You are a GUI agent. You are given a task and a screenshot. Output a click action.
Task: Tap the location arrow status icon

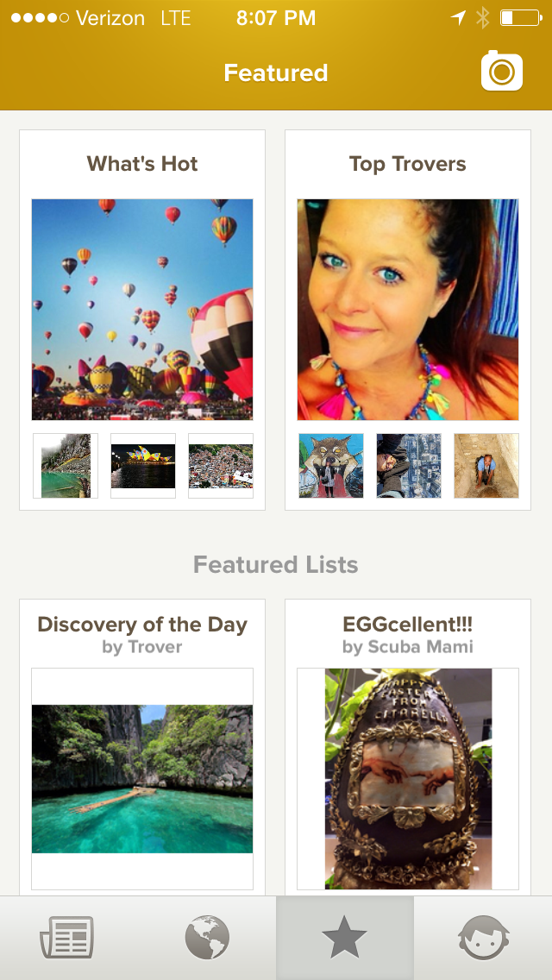[458, 18]
